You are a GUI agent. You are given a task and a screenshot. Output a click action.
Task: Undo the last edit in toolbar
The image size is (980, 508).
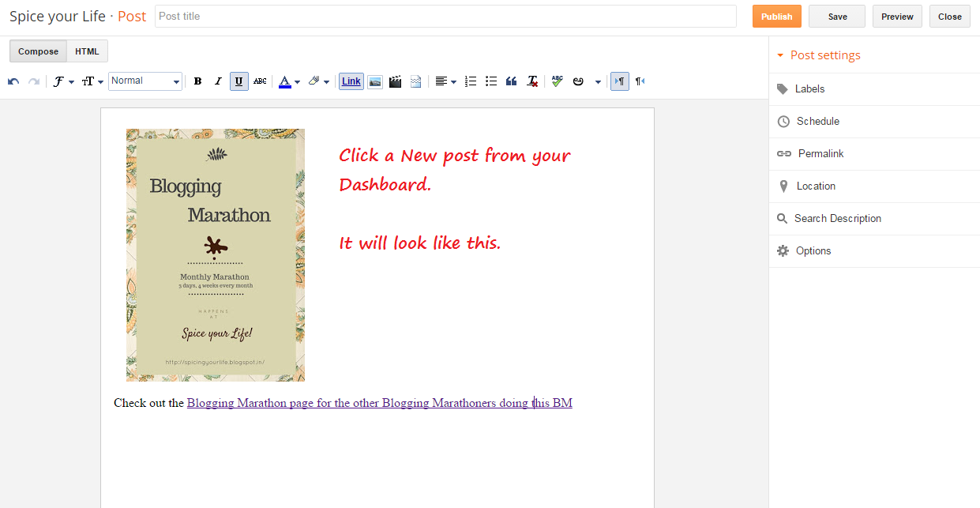click(13, 81)
